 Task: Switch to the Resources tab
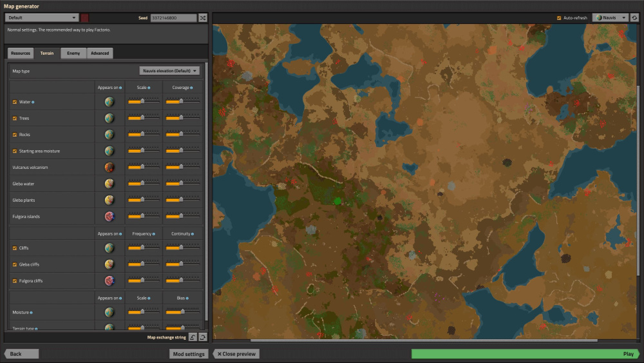click(x=21, y=54)
